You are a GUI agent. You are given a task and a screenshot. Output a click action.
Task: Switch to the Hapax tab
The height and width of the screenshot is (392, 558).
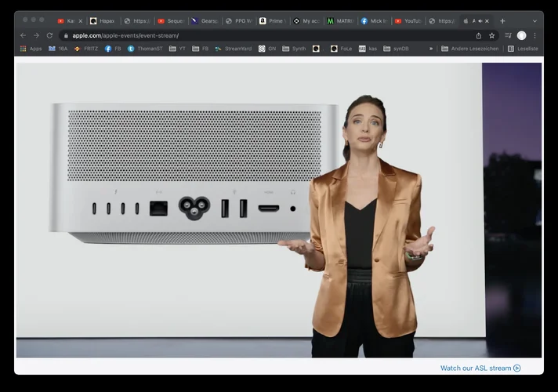coord(102,21)
